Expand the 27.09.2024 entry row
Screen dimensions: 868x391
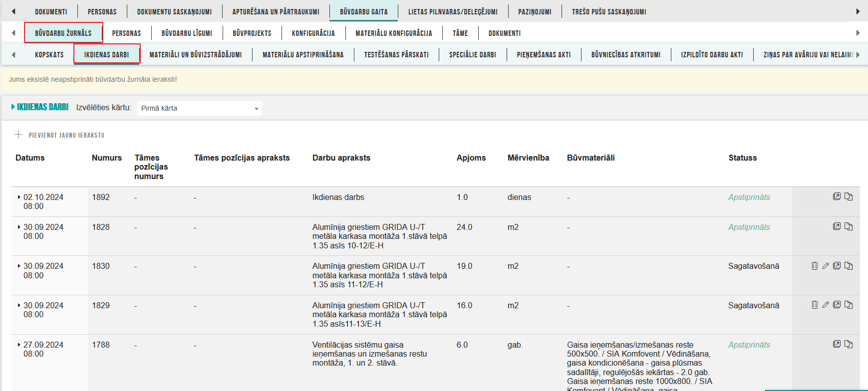click(19, 345)
